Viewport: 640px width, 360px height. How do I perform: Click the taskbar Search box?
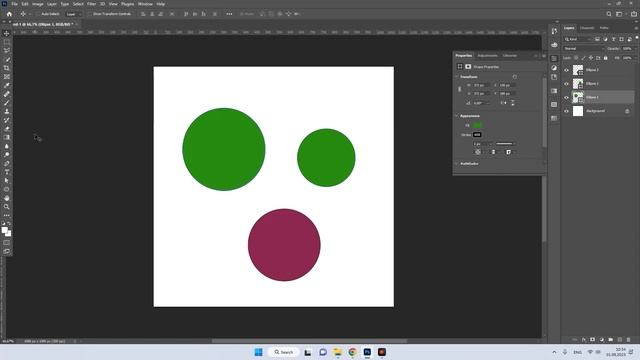click(284, 352)
